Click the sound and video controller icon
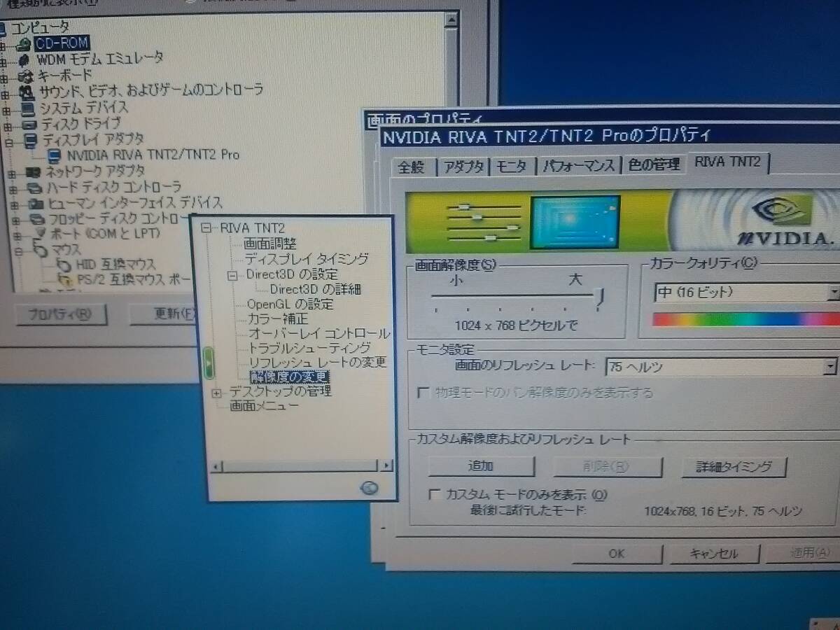Screen dimensions: 840x630 pyautogui.click(x=27, y=92)
